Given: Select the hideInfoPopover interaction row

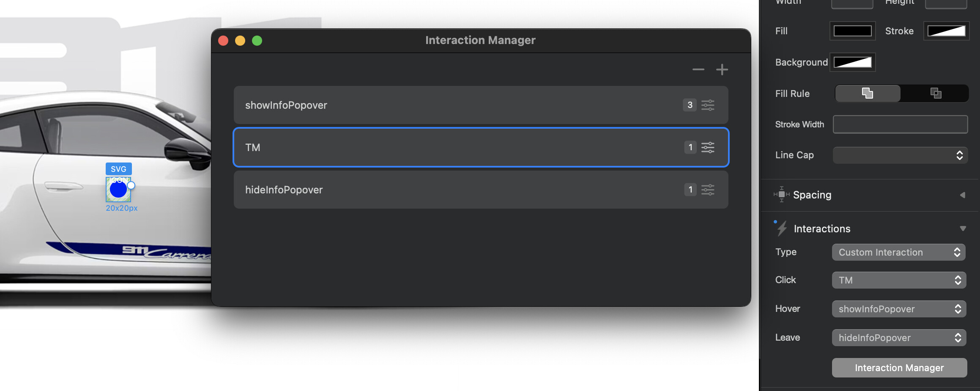Looking at the screenshot, I should click(457, 190).
